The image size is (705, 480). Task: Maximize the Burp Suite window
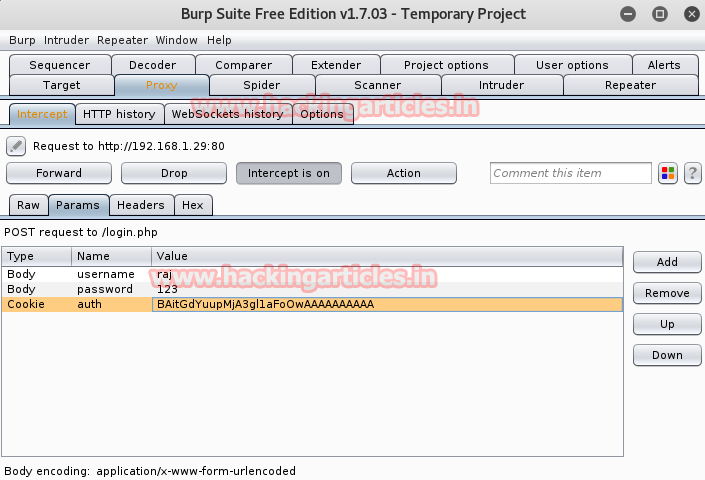pos(660,14)
